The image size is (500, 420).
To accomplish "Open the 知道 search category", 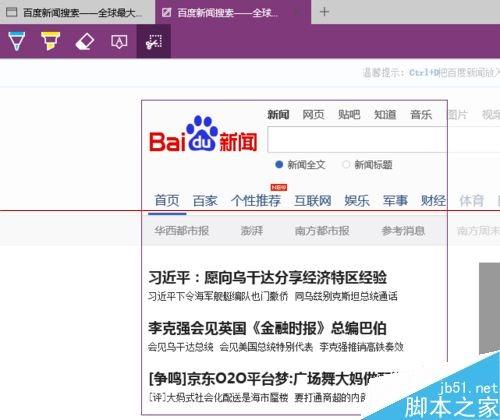I will point(385,115).
